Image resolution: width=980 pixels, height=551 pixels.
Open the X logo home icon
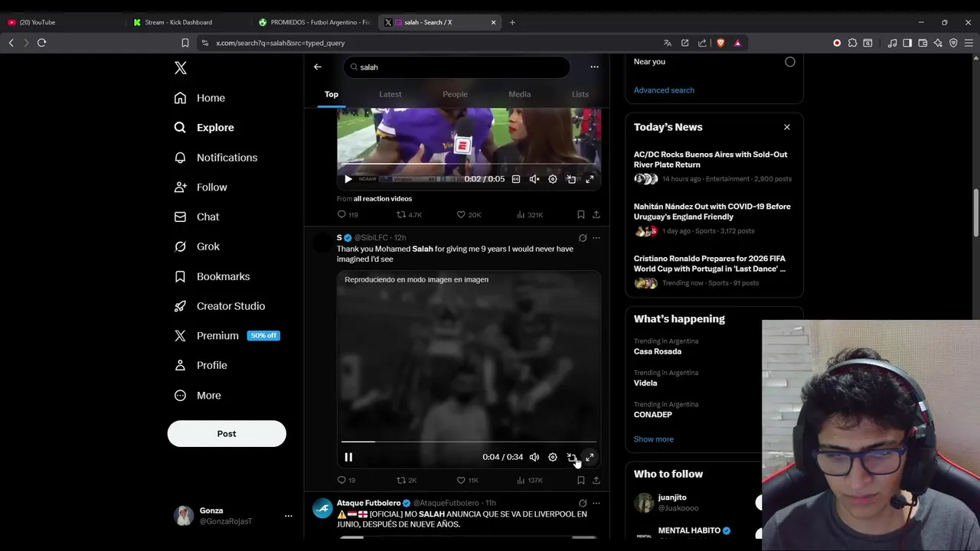181,68
